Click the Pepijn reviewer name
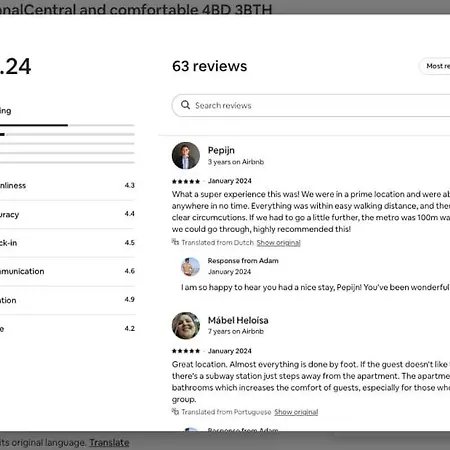 (x=221, y=150)
